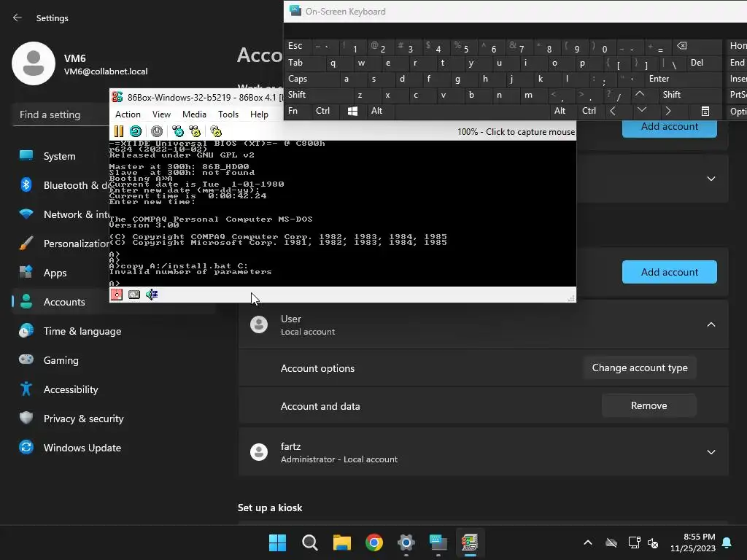Click sound speaker icon in 86Box status bar
This screenshot has width=747, height=560.
pyautogui.click(x=152, y=295)
